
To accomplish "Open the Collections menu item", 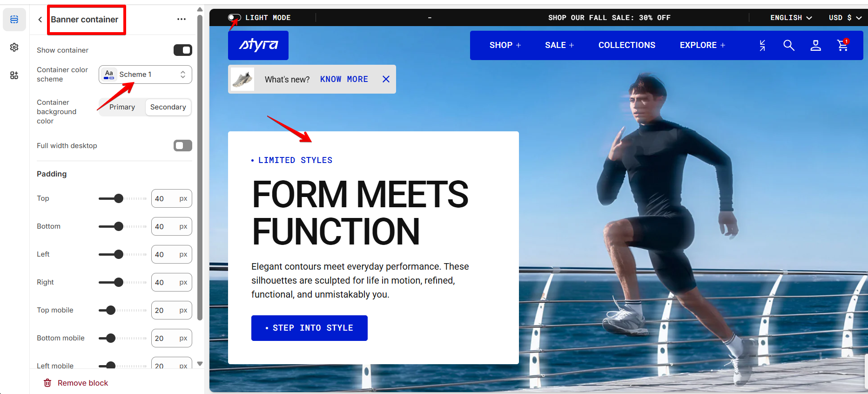I will [x=626, y=45].
